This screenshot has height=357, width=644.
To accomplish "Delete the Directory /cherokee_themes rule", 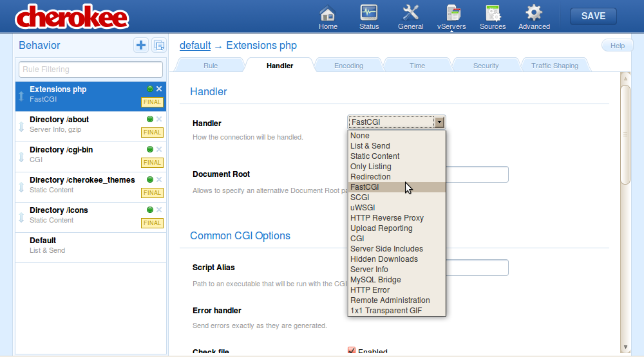I will pyautogui.click(x=159, y=179).
